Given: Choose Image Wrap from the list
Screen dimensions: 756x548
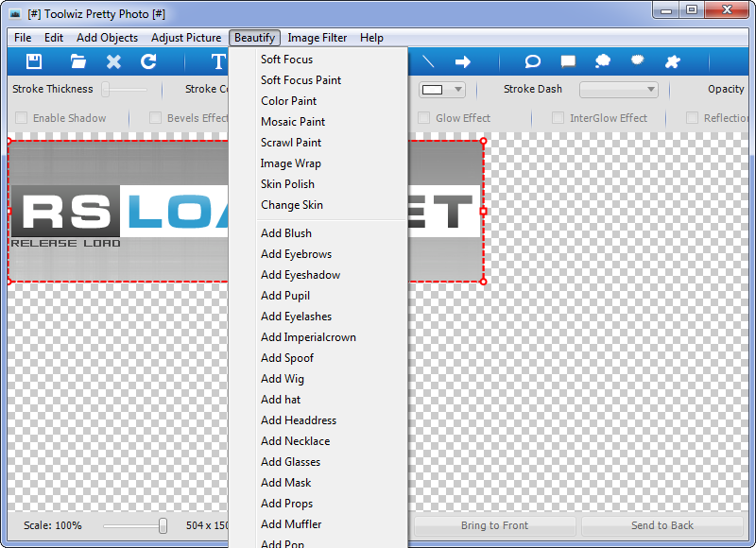Looking at the screenshot, I should pos(318,163).
